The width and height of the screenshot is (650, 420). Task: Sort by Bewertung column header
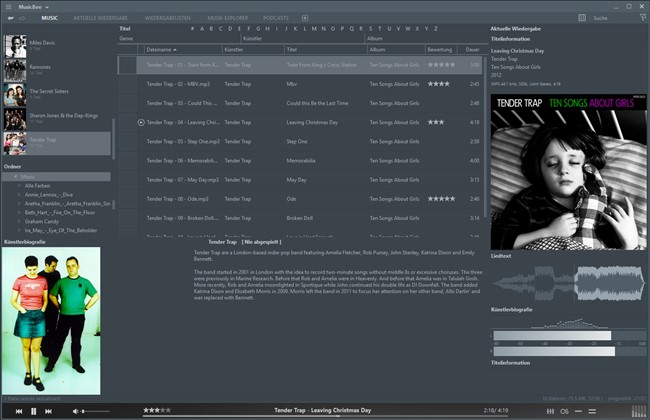440,50
